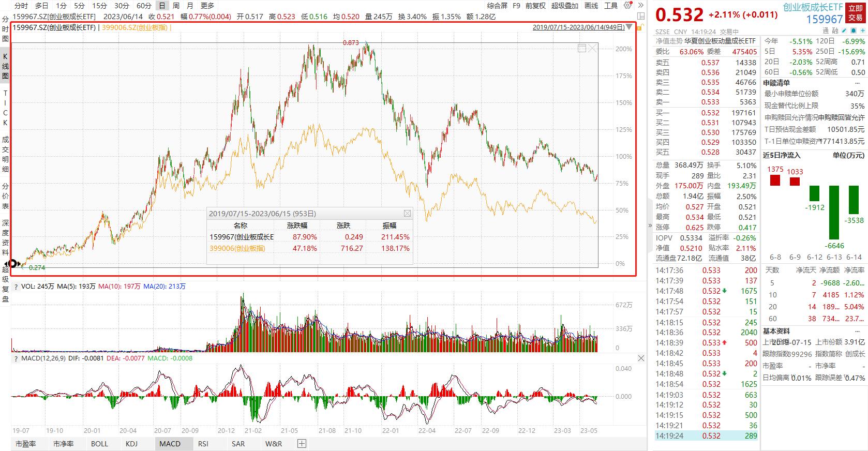Click the 2019/07/15-2023/06/14 date range link
The height and width of the screenshot is (451, 868).
tap(578, 27)
